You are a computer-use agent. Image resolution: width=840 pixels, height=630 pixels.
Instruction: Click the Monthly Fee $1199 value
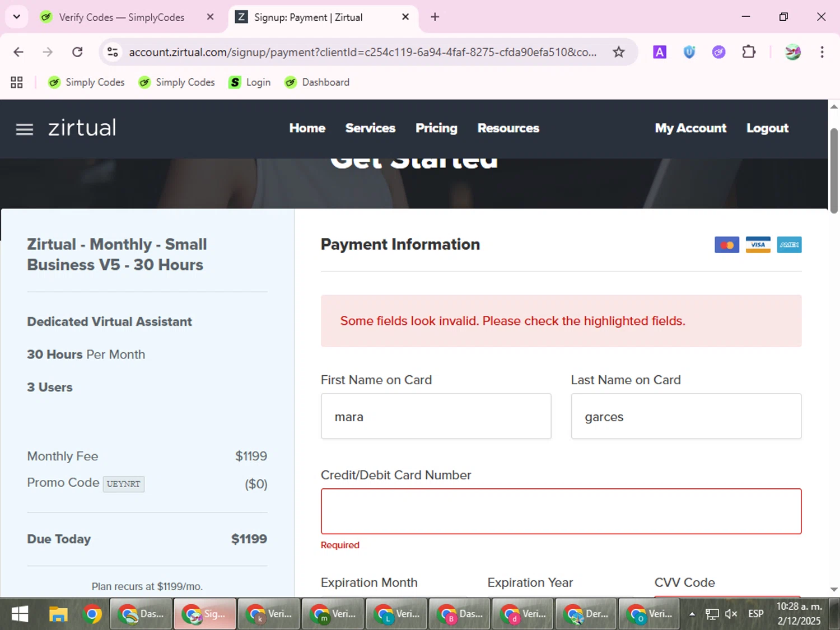251,456
